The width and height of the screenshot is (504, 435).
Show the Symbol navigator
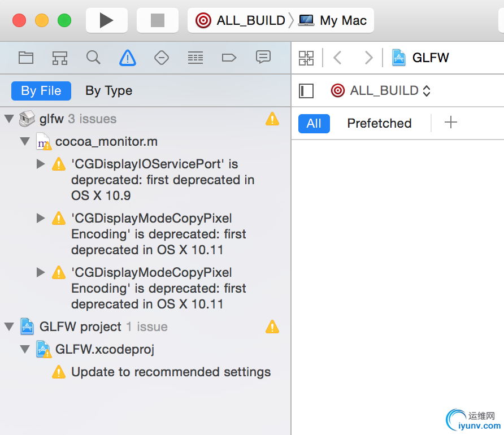click(60, 57)
